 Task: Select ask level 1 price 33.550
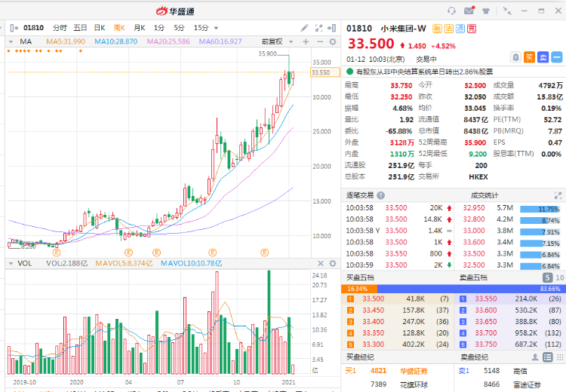coord(486,299)
